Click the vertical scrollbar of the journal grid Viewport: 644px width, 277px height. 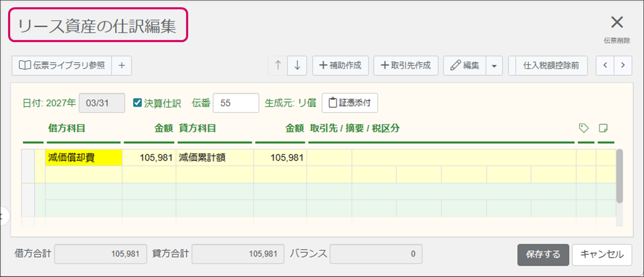tap(619, 175)
